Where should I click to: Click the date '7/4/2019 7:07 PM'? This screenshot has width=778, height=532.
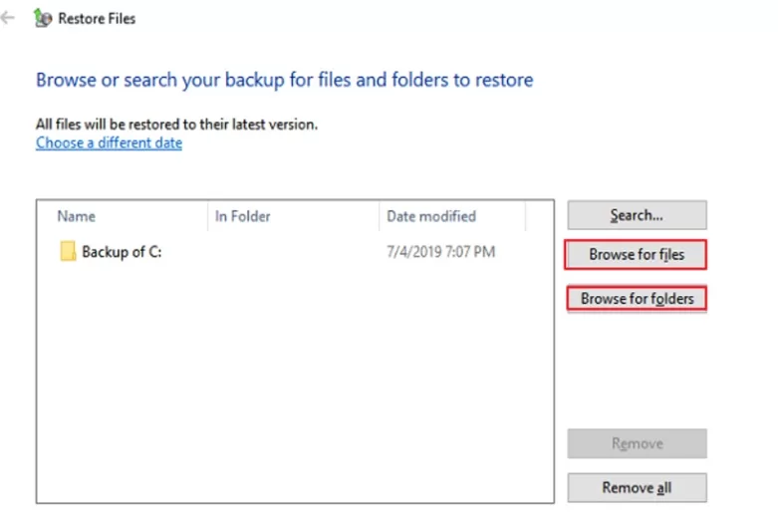440,252
